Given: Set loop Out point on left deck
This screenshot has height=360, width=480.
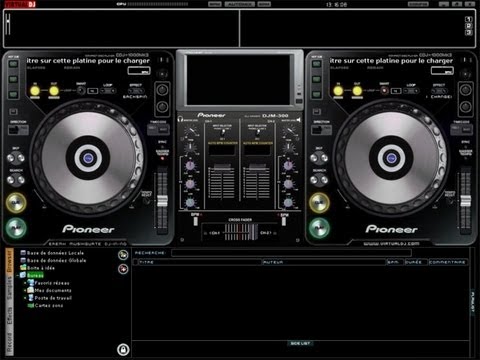Looking at the screenshot, I should [x=54, y=90].
